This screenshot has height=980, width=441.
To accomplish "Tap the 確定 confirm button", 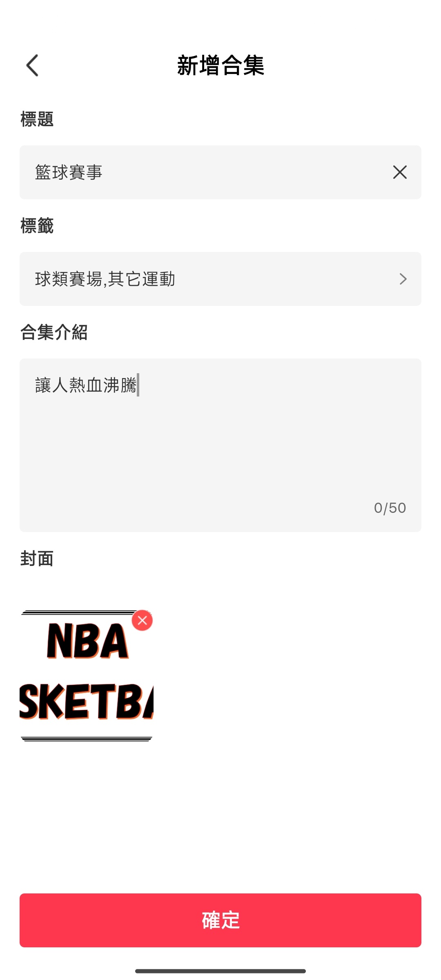I will pos(220,920).
